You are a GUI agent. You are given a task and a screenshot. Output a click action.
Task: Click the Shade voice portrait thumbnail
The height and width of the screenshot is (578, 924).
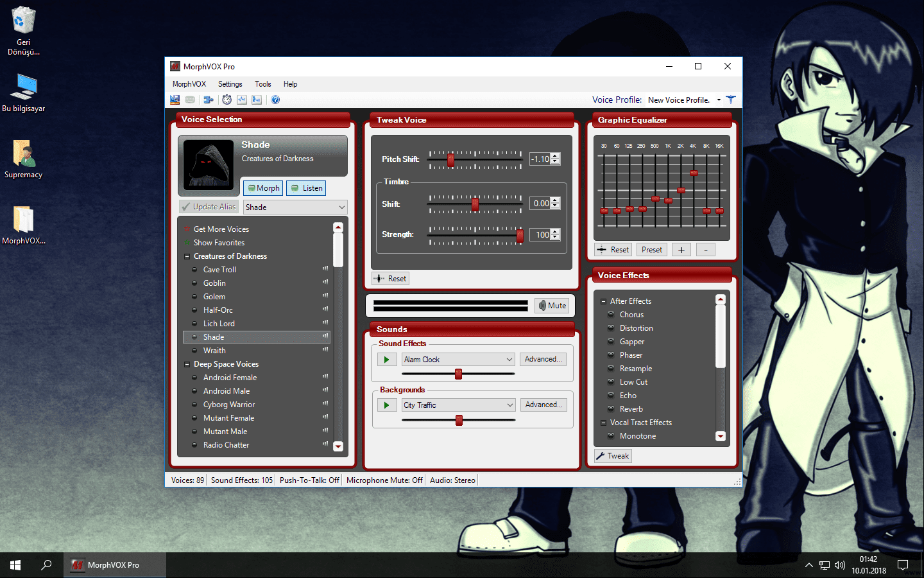tap(208, 164)
